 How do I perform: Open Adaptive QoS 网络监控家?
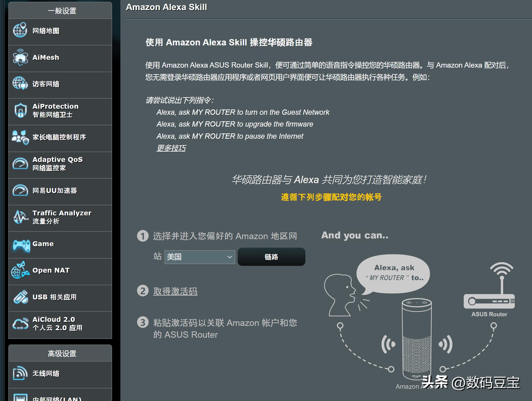tap(57, 163)
